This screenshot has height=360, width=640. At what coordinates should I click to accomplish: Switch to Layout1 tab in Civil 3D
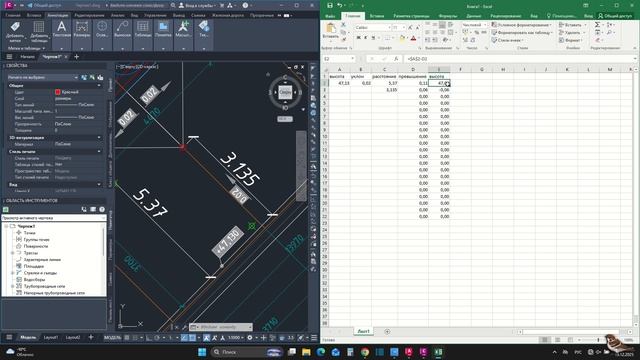[x=51, y=338]
